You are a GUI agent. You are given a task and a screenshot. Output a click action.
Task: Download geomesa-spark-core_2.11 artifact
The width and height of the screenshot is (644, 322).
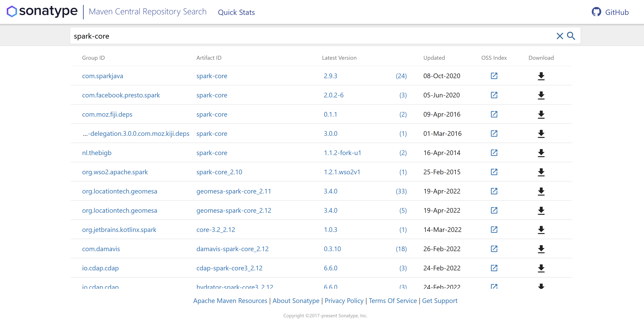tap(541, 191)
